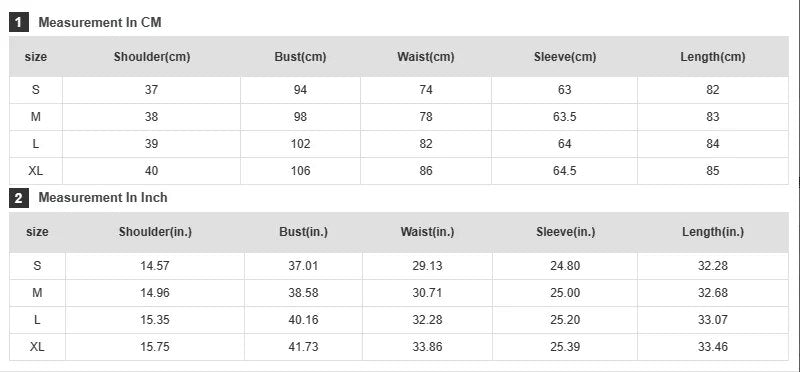Click the Length(cm) column header
This screenshot has width=800, height=372.
(x=713, y=57)
